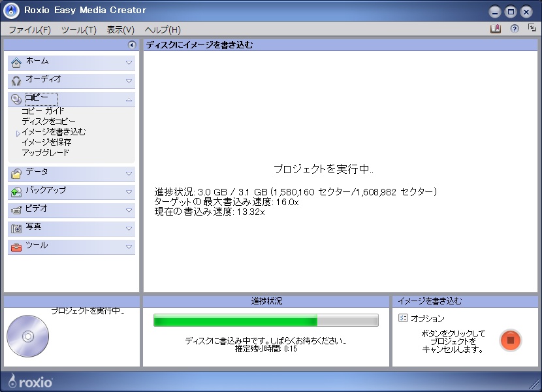
Task: Maximize the Roxio window
Action: [x=511, y=12]
